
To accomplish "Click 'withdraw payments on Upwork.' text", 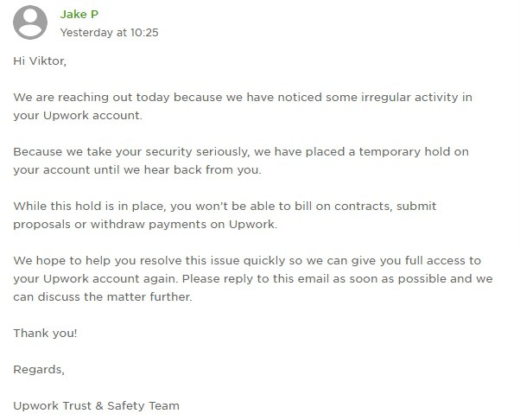I will point(183,225).
